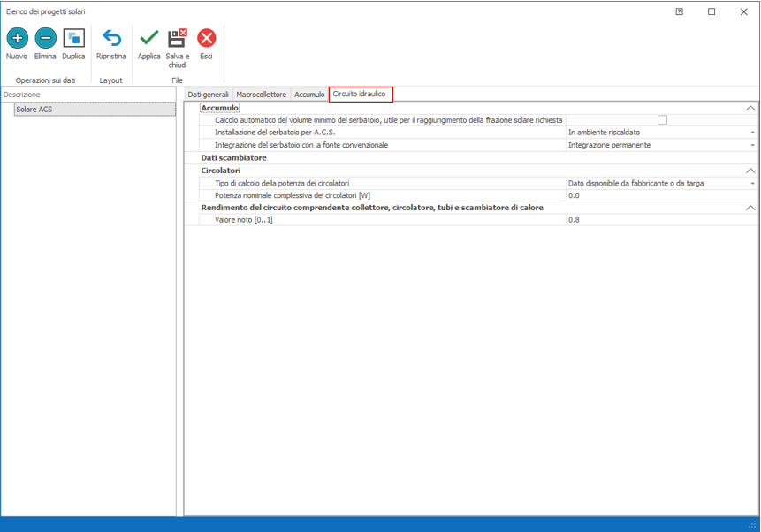Apply changes with green checkmark
The height and width of the screenshot is (532, 761).
[x=149, y=38]
